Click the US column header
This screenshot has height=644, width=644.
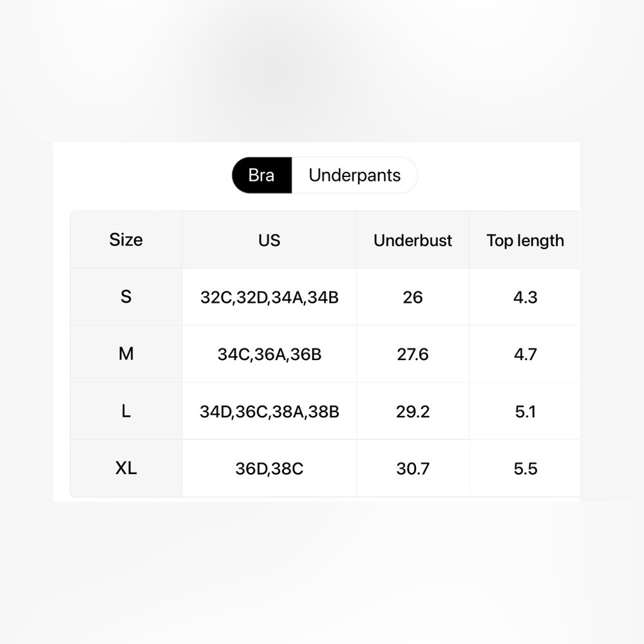269,240
